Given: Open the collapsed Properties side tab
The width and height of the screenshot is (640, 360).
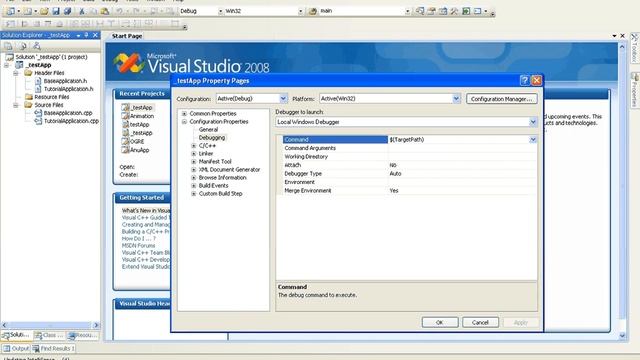Looking at the screenshot, I should (x=635, y=90).
